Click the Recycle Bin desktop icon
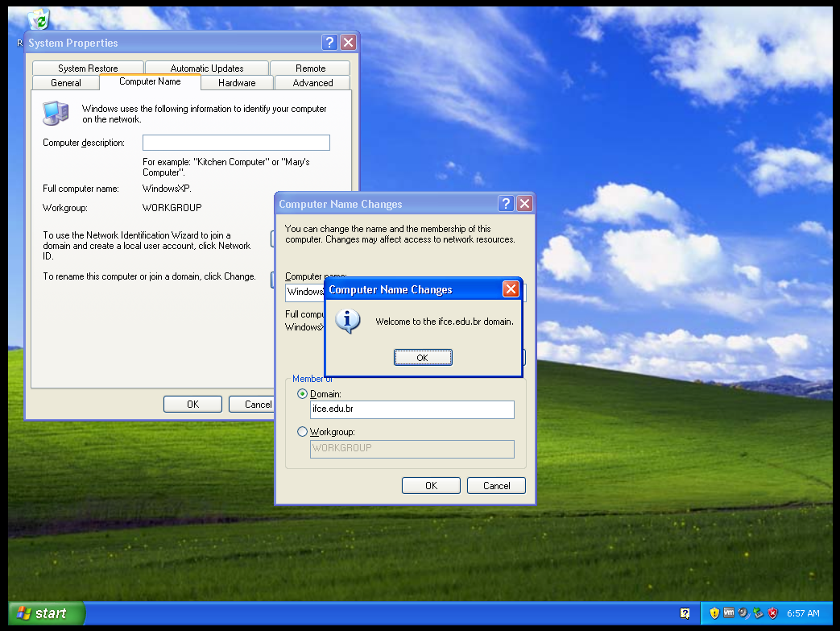Image resolution: width=840 pixels, height=631 pixels. pos(39,19)
